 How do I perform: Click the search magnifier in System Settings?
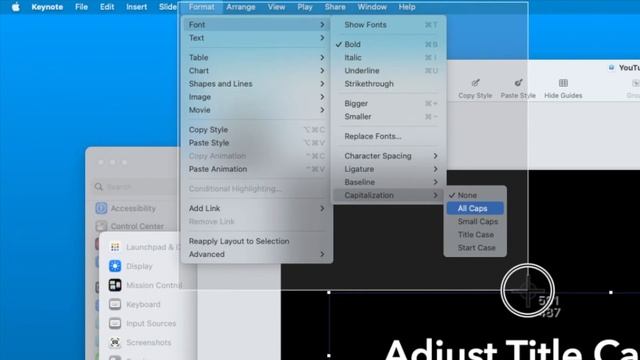click(99, 187)
